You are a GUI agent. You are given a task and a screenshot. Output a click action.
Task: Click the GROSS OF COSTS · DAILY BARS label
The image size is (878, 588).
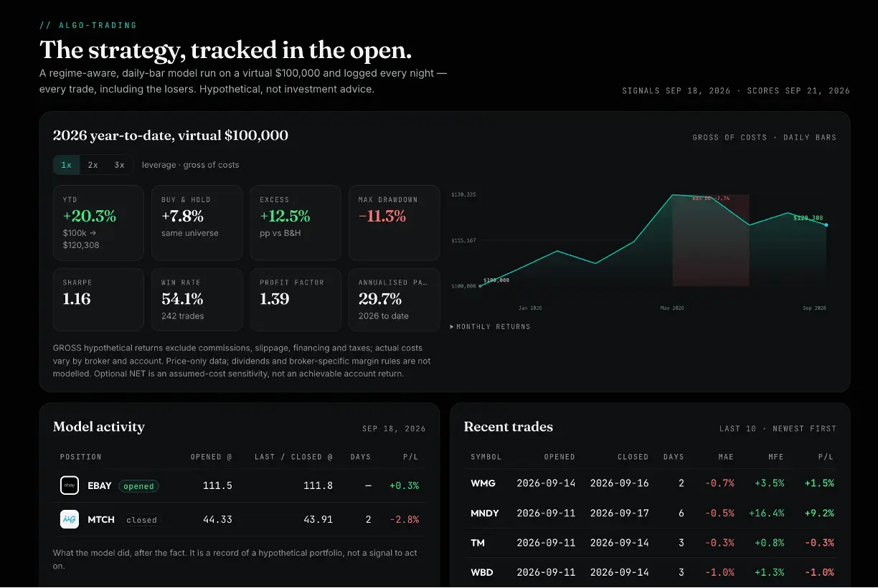[x=765, y=137]
